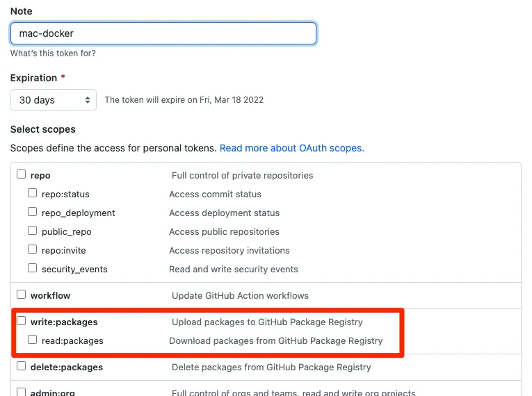
Task: Check the security_events checkbox
Action: (x=33, y=269)
